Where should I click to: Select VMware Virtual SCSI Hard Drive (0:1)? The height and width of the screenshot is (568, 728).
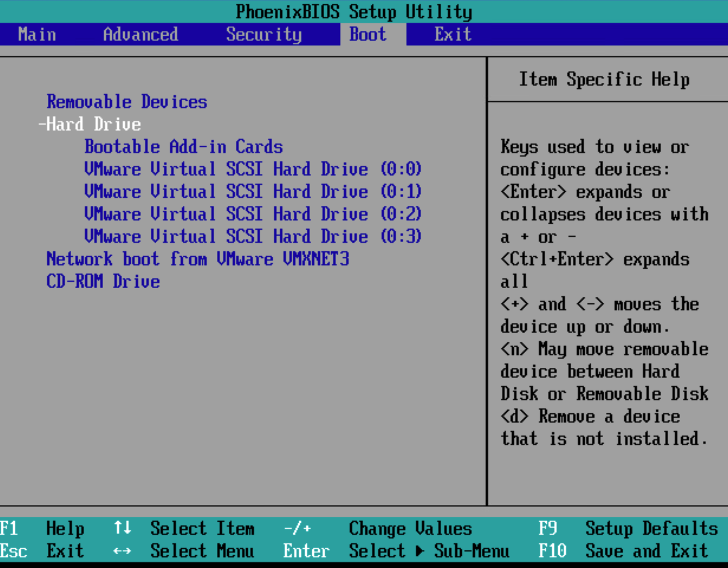click(253, 191)
